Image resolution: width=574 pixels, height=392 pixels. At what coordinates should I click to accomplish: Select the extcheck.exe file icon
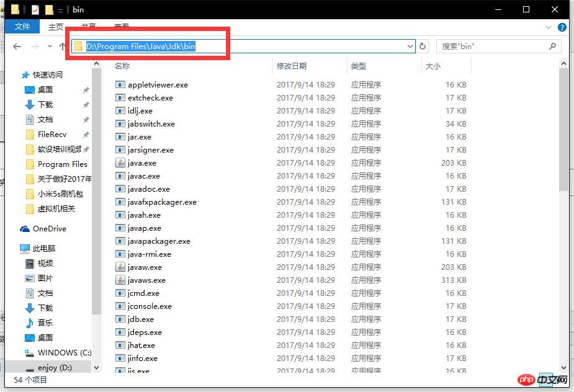coord(120,98)
